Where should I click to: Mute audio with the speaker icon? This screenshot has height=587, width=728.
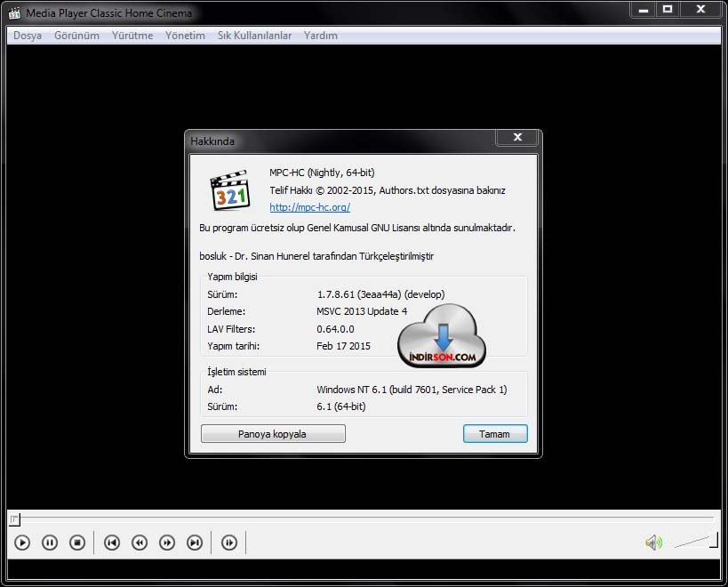coord(653,542)
